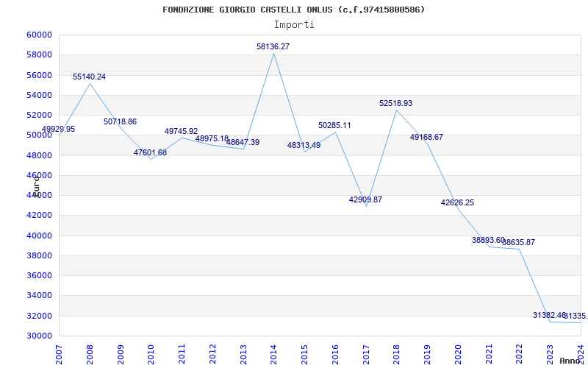588x368 pixels.
Task: Click value label 48647.39
Action: 243,142
